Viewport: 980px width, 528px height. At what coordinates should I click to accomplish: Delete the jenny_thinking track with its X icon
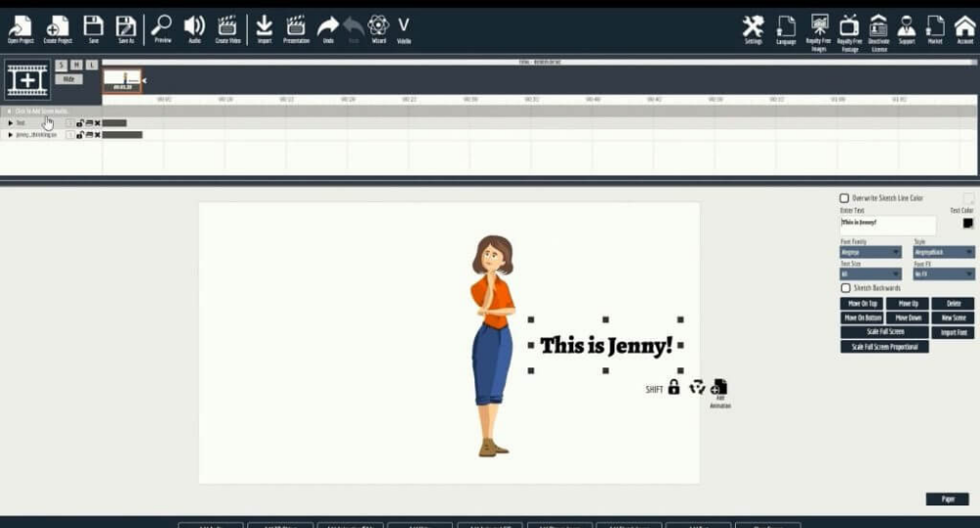point(97,135)
